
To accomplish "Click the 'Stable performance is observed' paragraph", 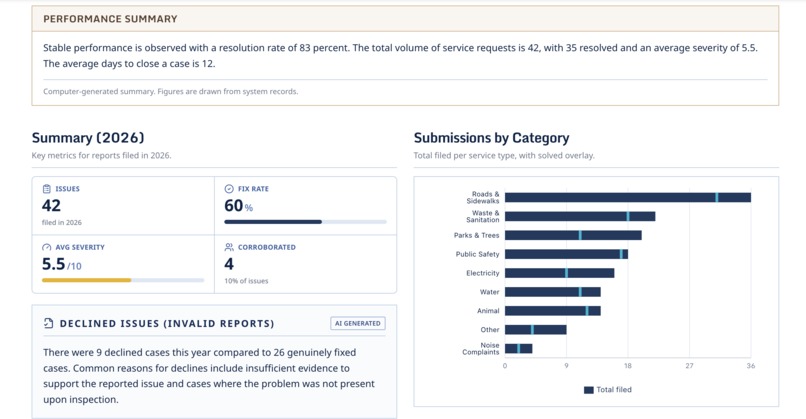I will click(x=400, y=56).
